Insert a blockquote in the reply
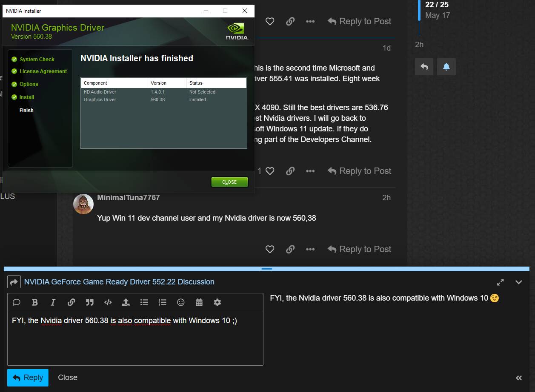The image size is (535, 392). tap(89, 302)
